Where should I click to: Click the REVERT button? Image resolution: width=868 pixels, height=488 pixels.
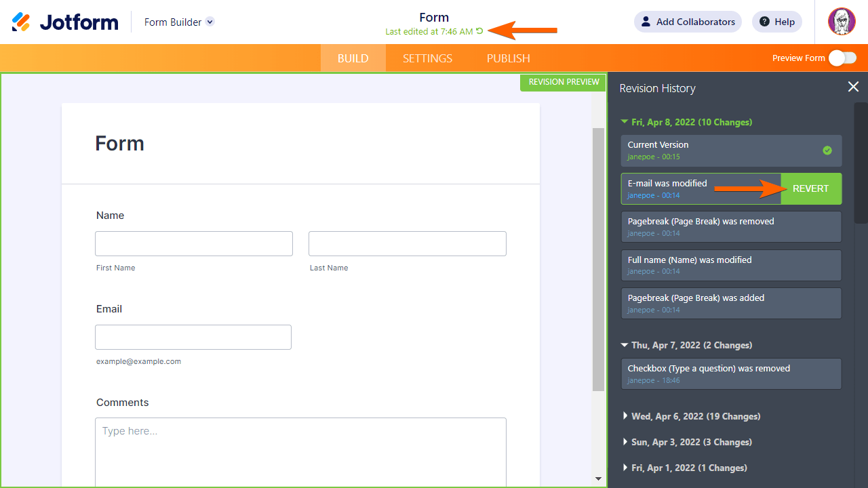point(811,188)
